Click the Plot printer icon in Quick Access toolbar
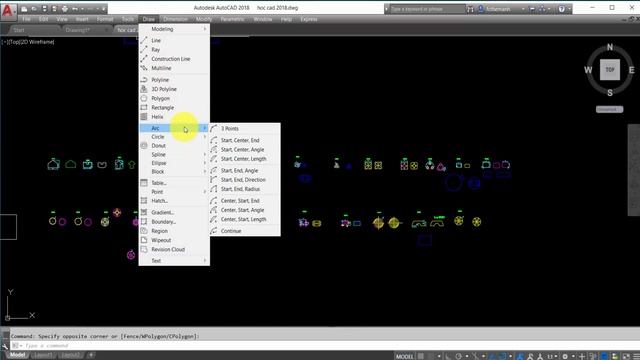The image size is (640, 360). [x=64, y=9]
